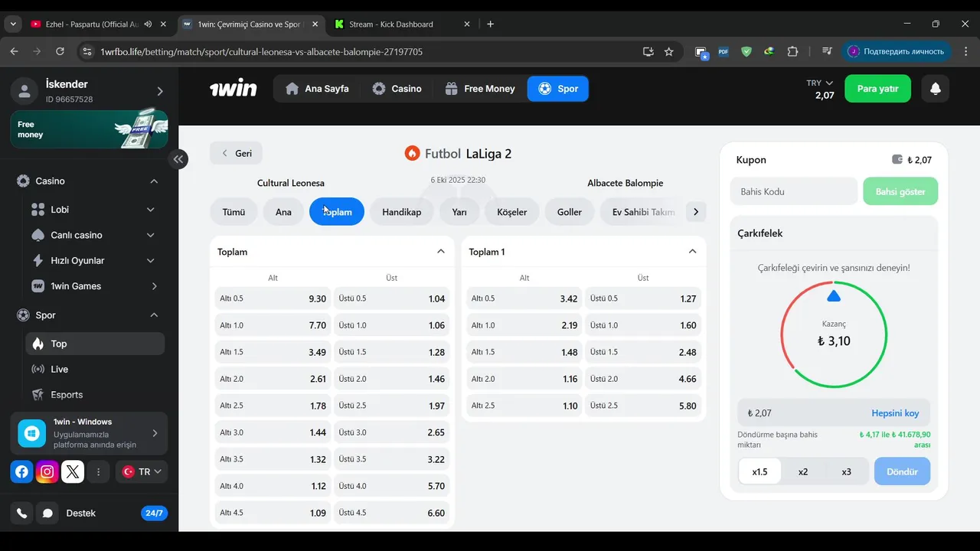Click the Para yatır deposit button
This screenshot has height=551, width=980.
877,89
